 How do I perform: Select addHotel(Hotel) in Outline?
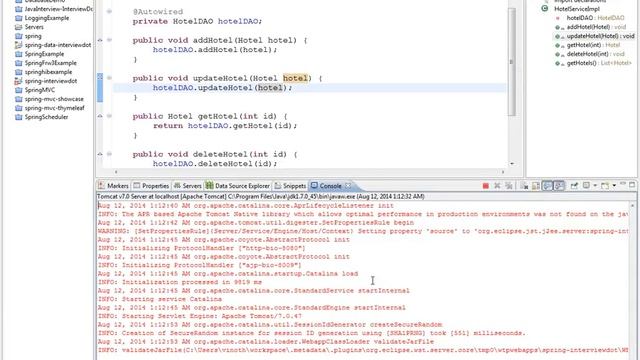point(596,27)
